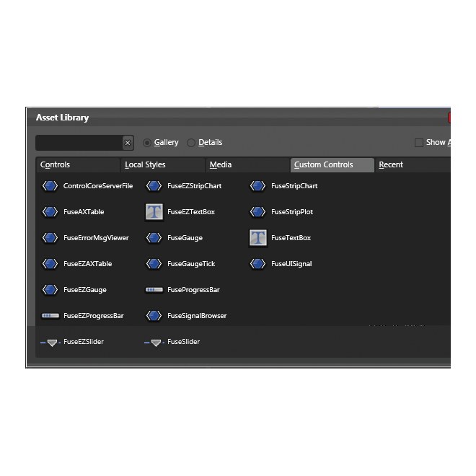This screenshot has width=476, height=476.
Task: Choose the FuseProgressBar bar icon
Action: click(154, 290)
